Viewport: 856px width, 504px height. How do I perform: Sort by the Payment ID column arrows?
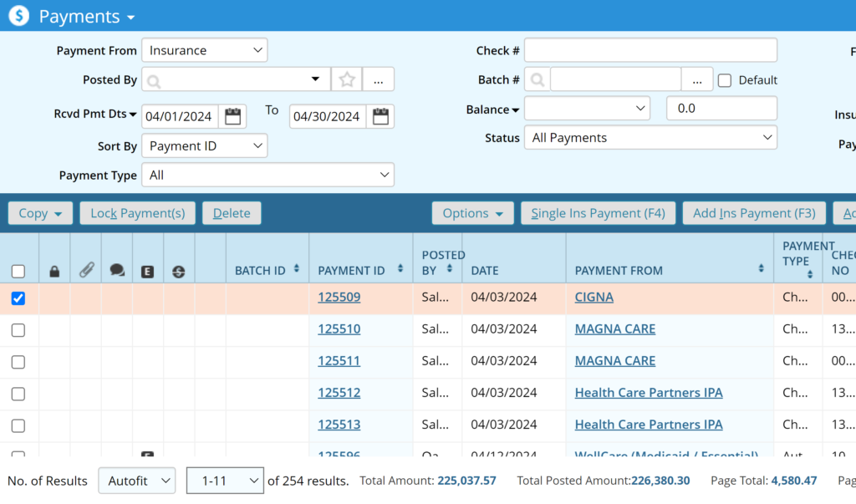(x=400, y=269)
